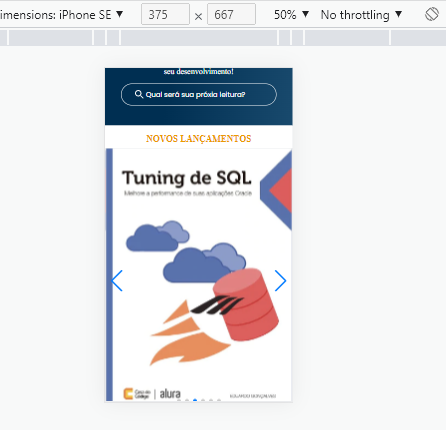446x430 pixels.
Task: Edit the viewport width field showing 375
Action: tap(165, 14)
